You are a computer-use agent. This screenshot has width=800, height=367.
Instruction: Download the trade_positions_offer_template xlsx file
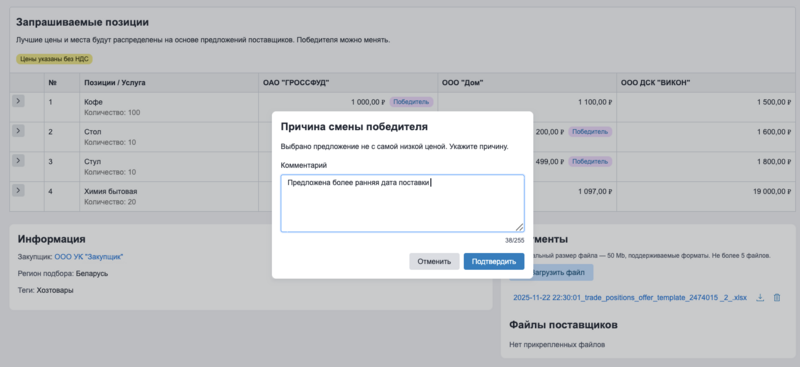[760, 298]
